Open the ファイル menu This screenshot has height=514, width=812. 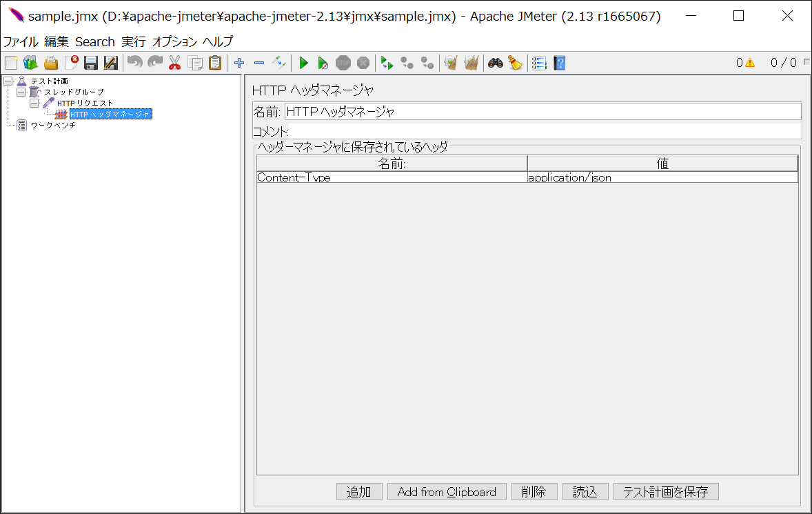click(21, 41)
